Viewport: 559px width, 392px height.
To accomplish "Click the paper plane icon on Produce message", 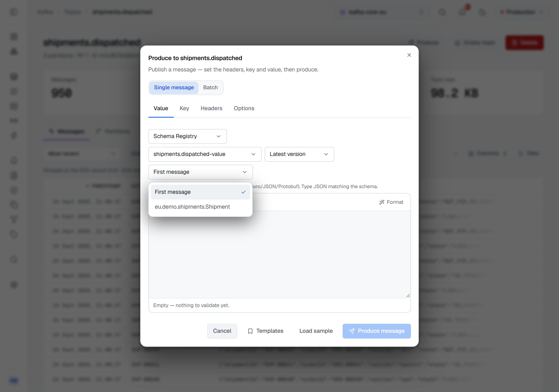I will pos(352,331).
